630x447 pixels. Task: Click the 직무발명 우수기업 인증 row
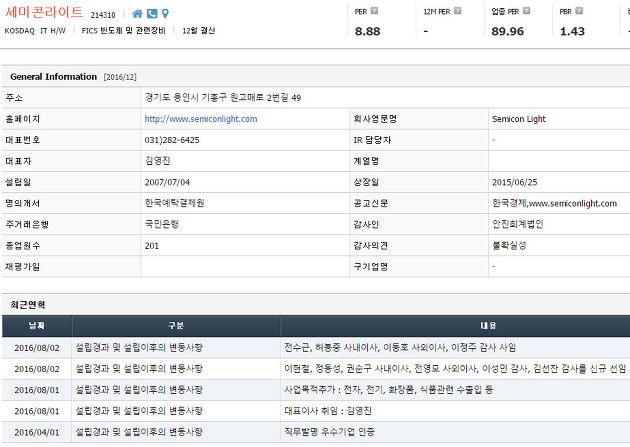316,432
